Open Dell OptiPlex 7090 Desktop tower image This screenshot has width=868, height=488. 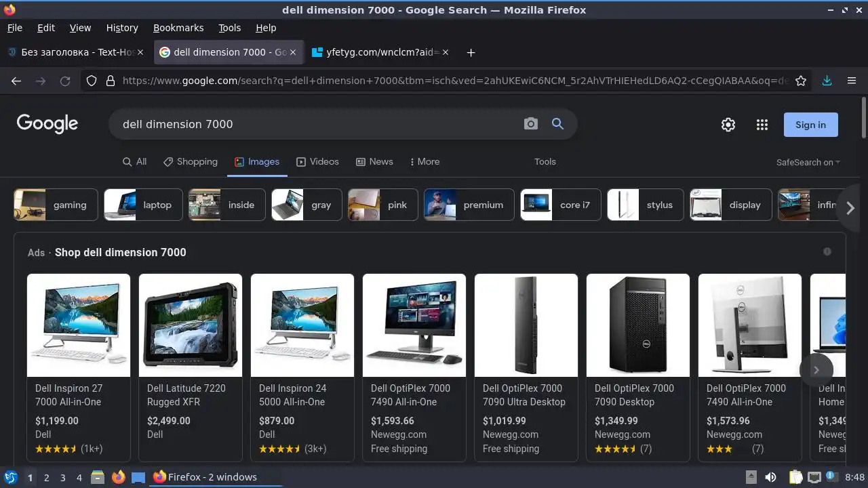coord(638,325)
